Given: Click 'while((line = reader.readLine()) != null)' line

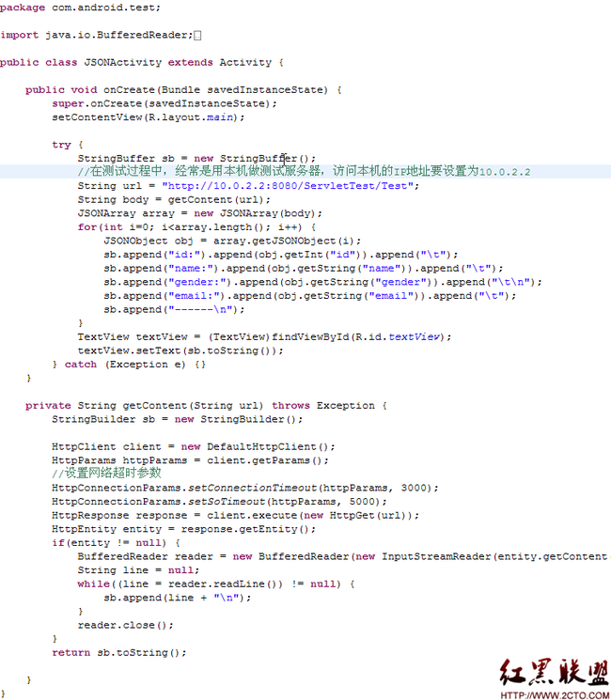Looking at the screenshot, I should (216, 584).
